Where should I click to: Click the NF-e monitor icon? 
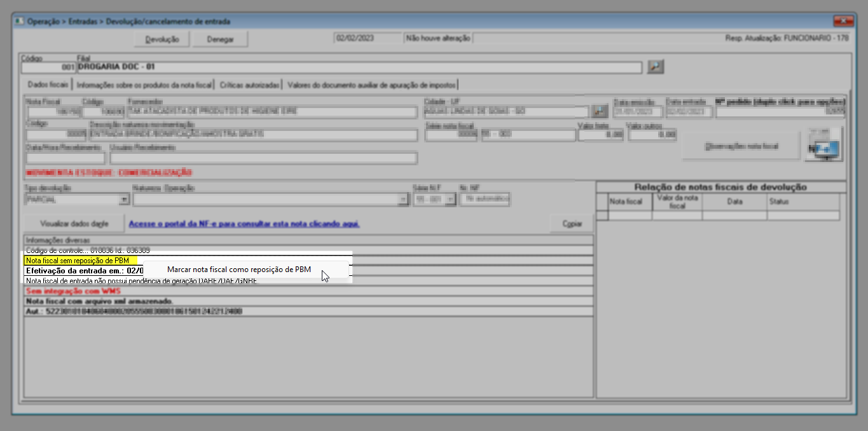click(x=823, y=146)
